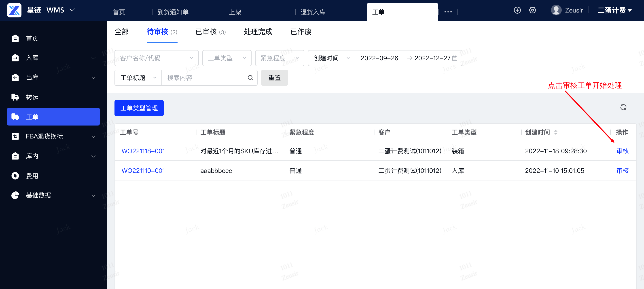Click the 库内 sidebar icon

click(15, 156)
